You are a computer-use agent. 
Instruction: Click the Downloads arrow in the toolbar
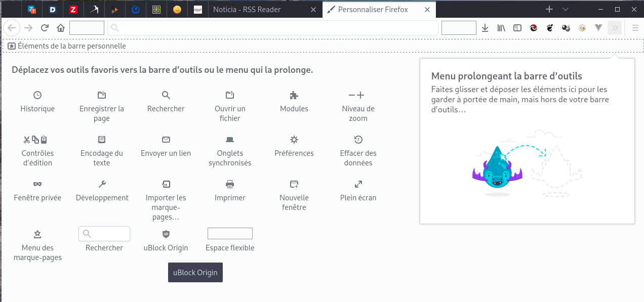click(485, 28)
